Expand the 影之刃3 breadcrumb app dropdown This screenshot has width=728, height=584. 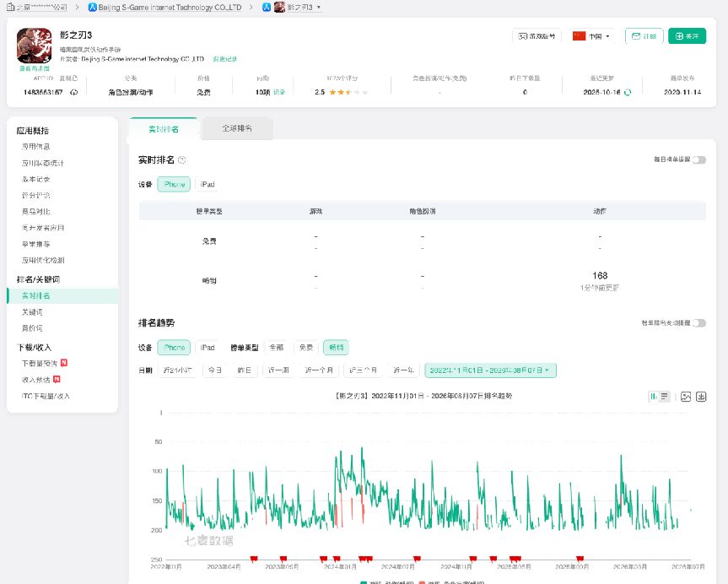(319, 8)
